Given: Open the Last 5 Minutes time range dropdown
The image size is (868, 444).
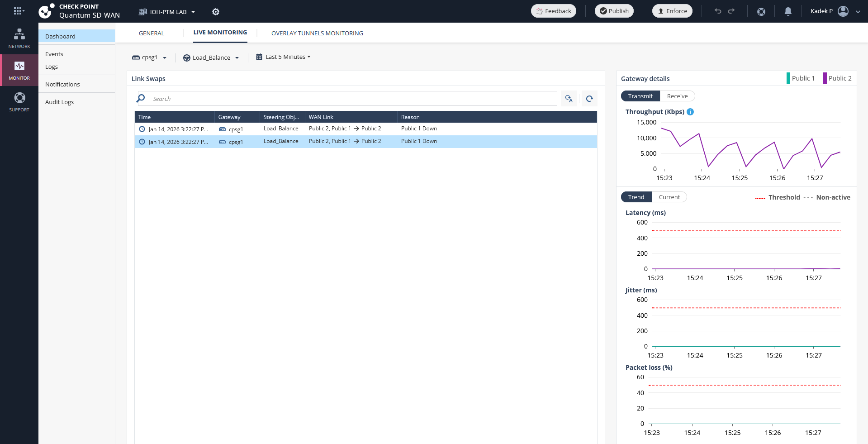Looking at the screenshot, I should 284,57.
